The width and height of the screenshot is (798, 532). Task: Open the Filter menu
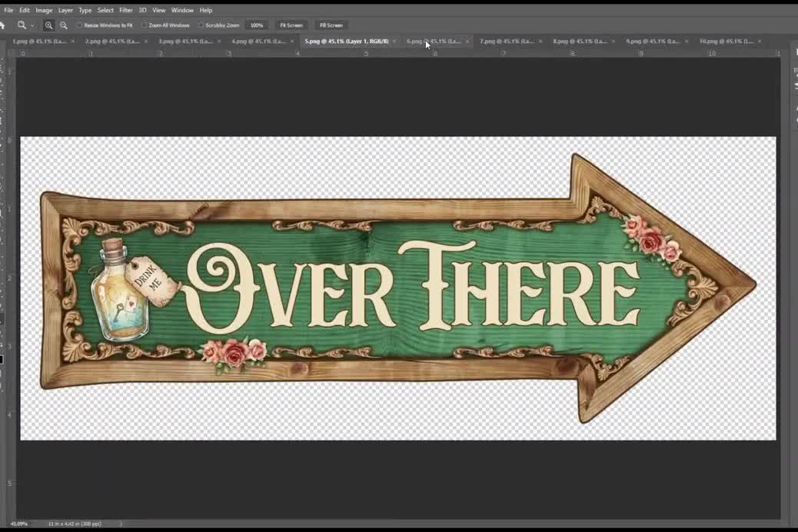click(126, 10)
